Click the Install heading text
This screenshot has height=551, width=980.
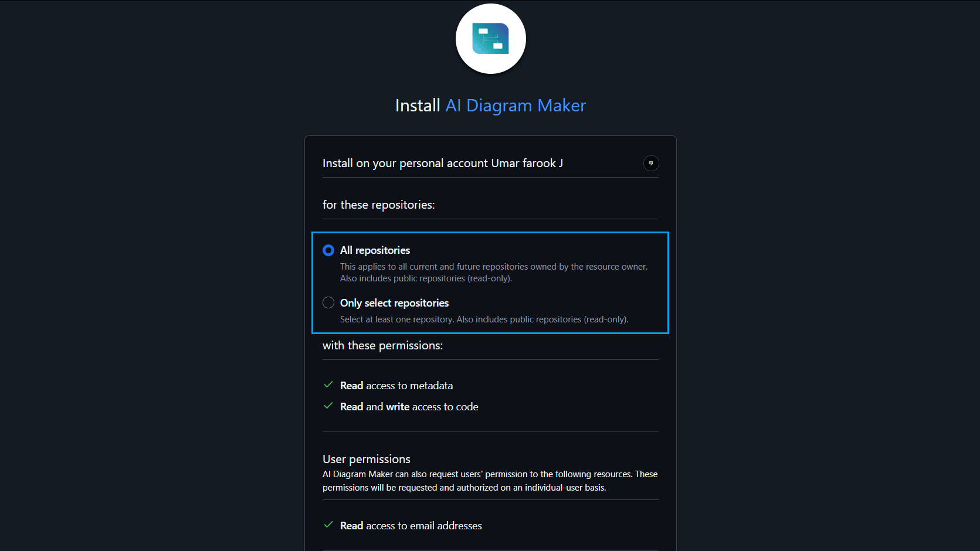click(x=418, y=106)
